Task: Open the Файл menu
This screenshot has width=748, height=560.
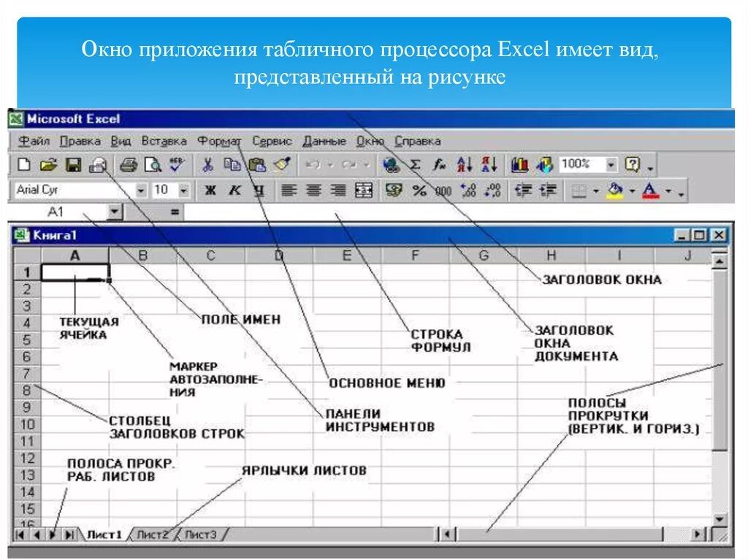Action: point(34,141)
